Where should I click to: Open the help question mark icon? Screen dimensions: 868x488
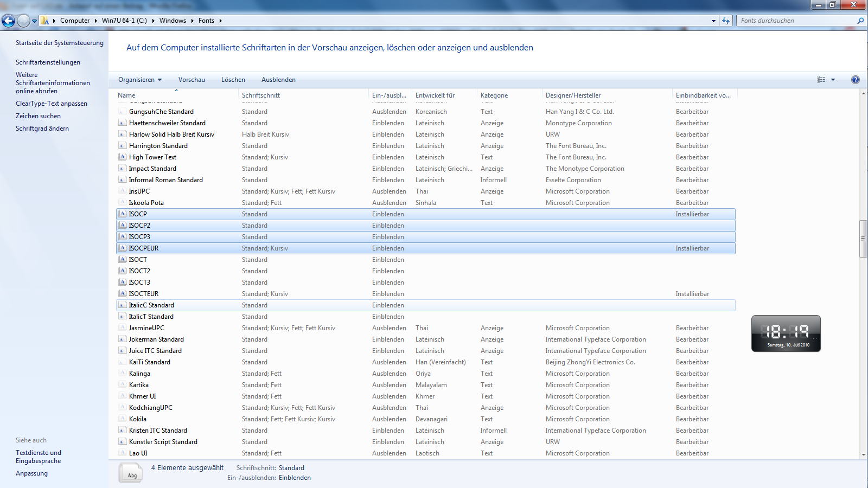point(856,80)
